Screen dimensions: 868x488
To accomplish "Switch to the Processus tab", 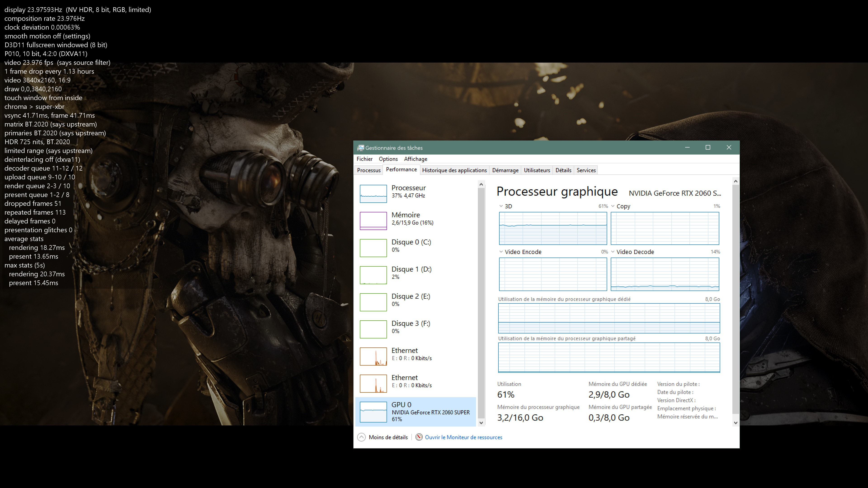I will (x=369, y=170).
